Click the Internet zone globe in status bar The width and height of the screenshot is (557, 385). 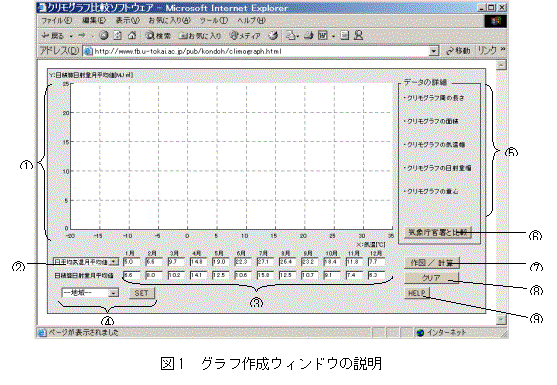coord(420,333)
